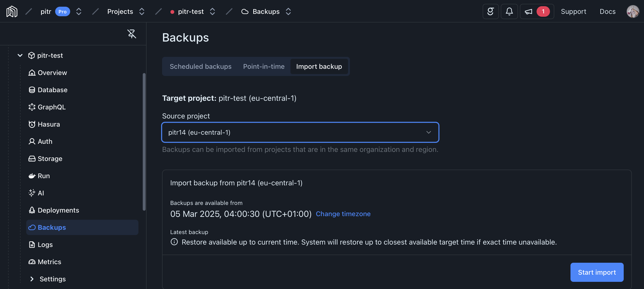This screenshot has width=644, height=289.
Task: Open the announcements megaphone with badge
Action: (537, 11)
